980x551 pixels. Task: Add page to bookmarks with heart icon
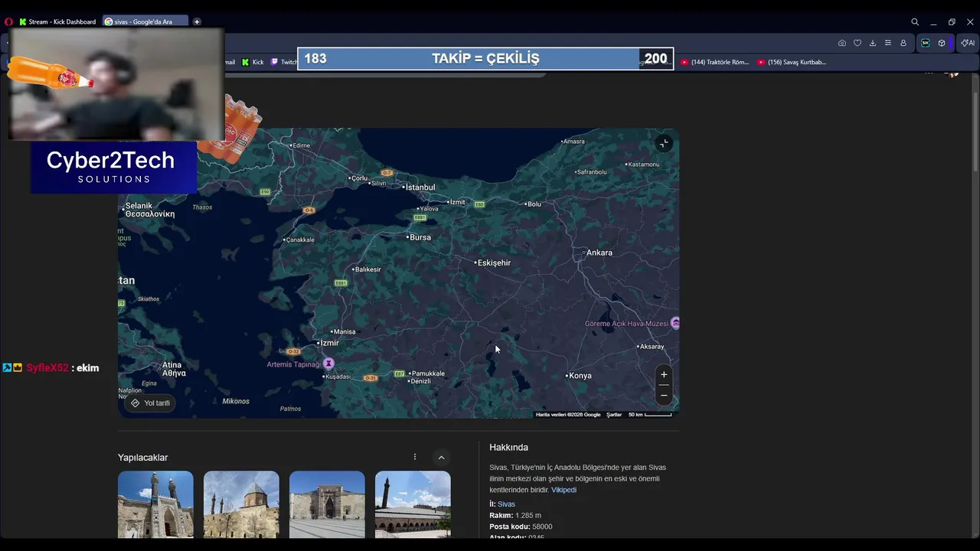coord(857,43)
